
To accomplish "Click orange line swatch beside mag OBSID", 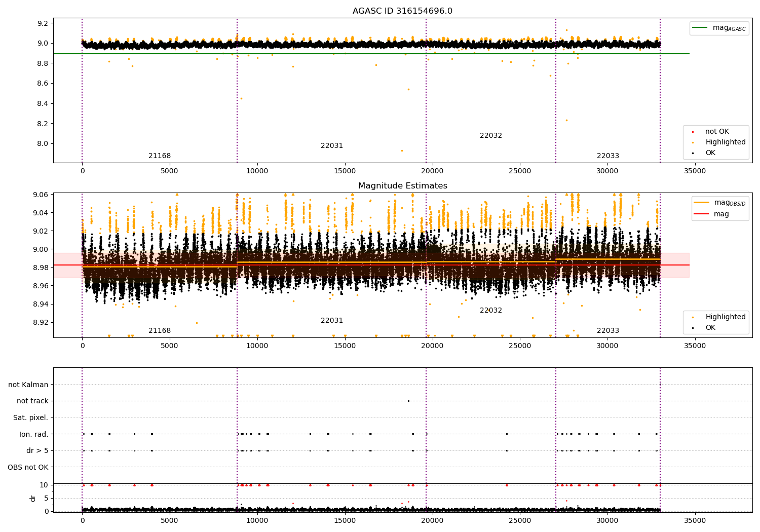I will (x=702, y=203).
